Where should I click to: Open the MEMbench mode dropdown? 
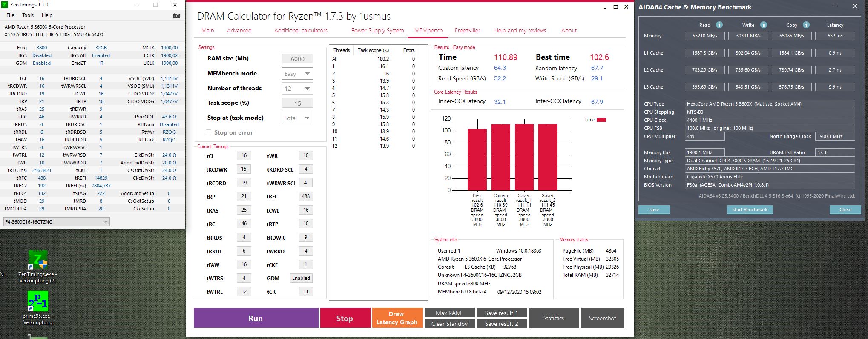coord(298,74)
